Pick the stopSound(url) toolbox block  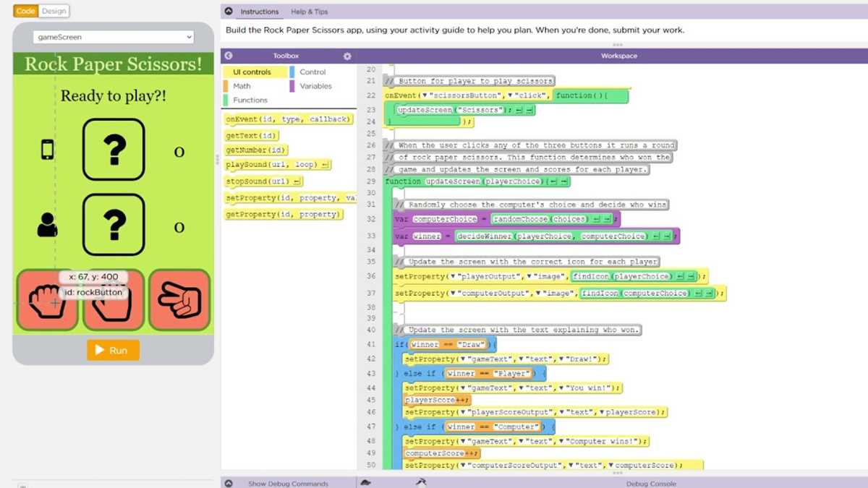tap(264, 181)
